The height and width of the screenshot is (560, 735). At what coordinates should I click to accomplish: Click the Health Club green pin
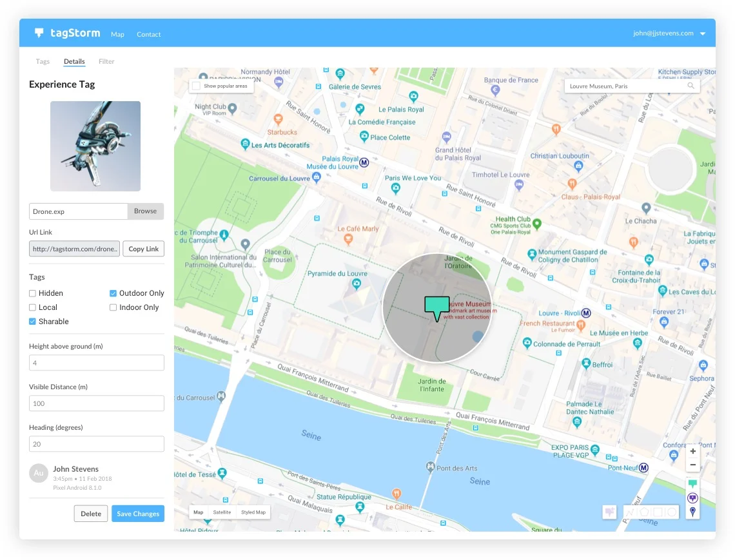537,224
